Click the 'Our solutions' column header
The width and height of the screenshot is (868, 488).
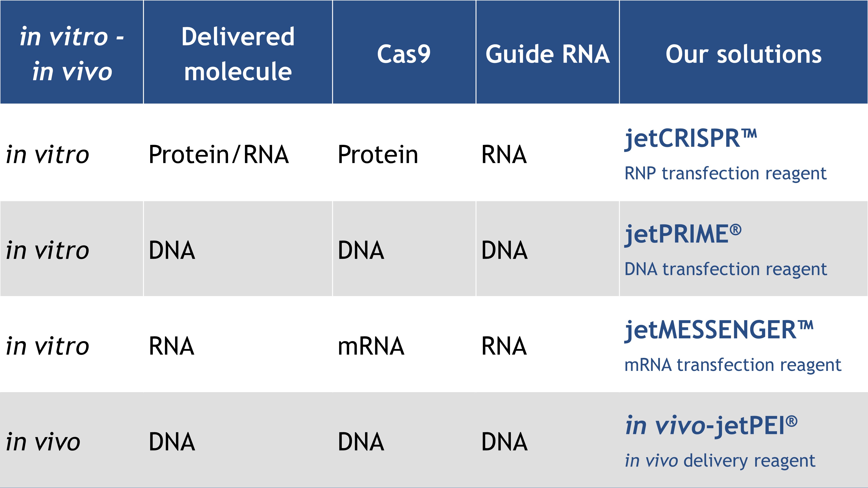click(743, 54)
